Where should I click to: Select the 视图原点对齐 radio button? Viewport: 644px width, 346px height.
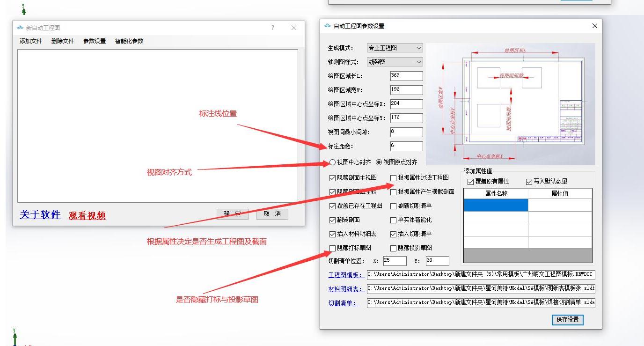(379, 162)
